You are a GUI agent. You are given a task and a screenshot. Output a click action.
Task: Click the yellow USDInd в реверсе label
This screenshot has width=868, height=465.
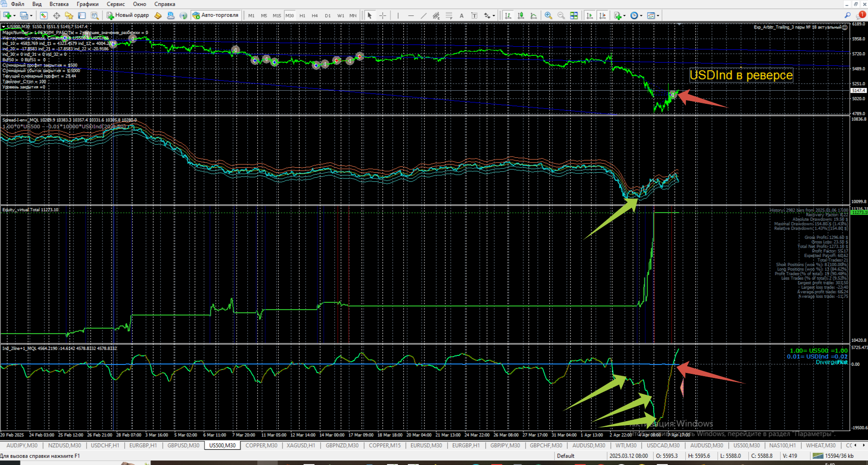point(741,75)
